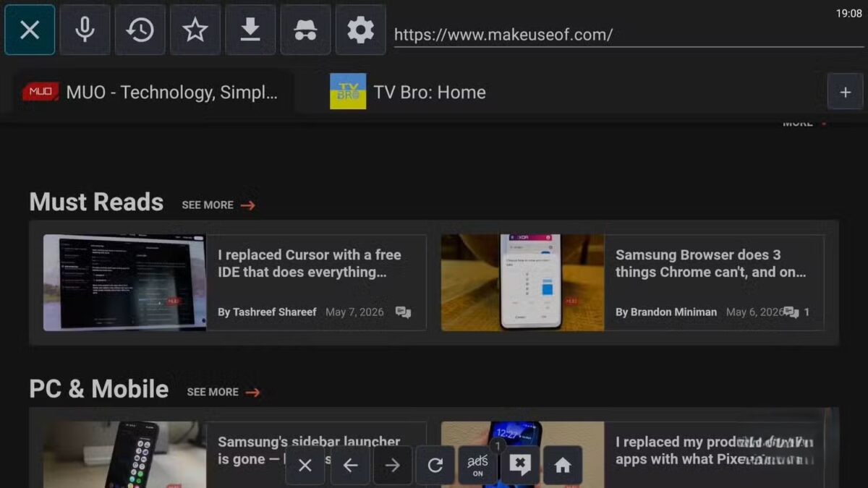Go forward with right arrow icon
The height and width of the screenshot is (488, 868).
393,466
